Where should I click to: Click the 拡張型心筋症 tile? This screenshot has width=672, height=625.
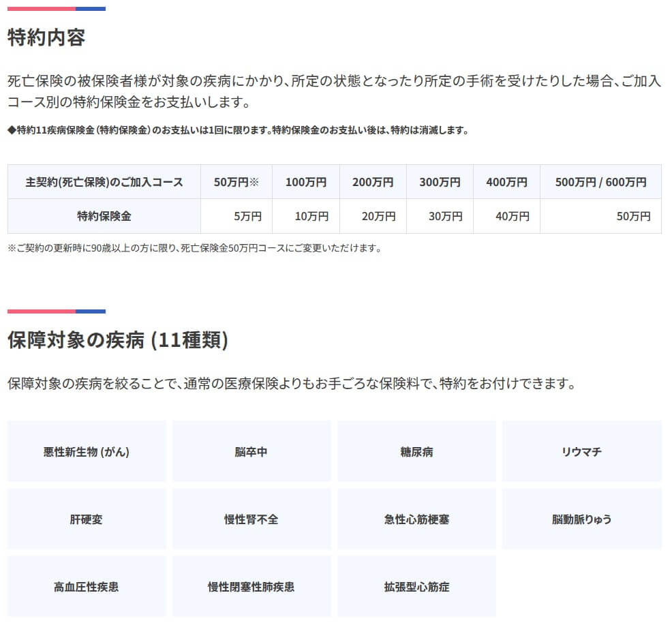(x=416, y=586)
